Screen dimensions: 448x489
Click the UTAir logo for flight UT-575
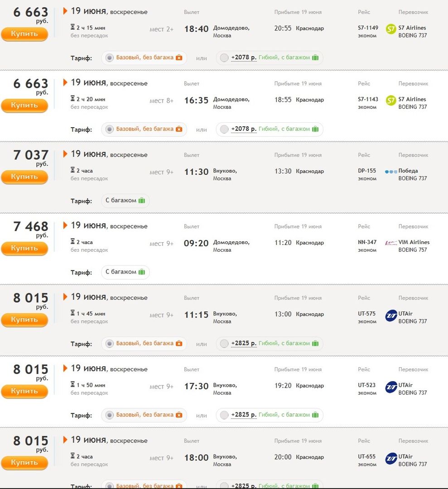(x=391, y=316)
